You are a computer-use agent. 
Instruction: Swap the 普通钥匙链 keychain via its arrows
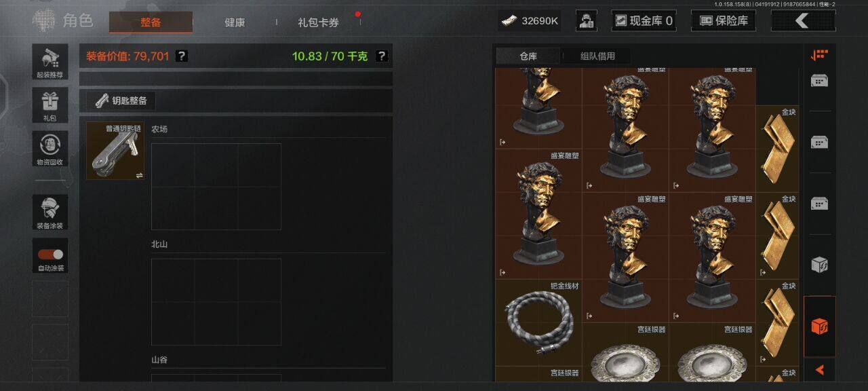tap(139, 175)
